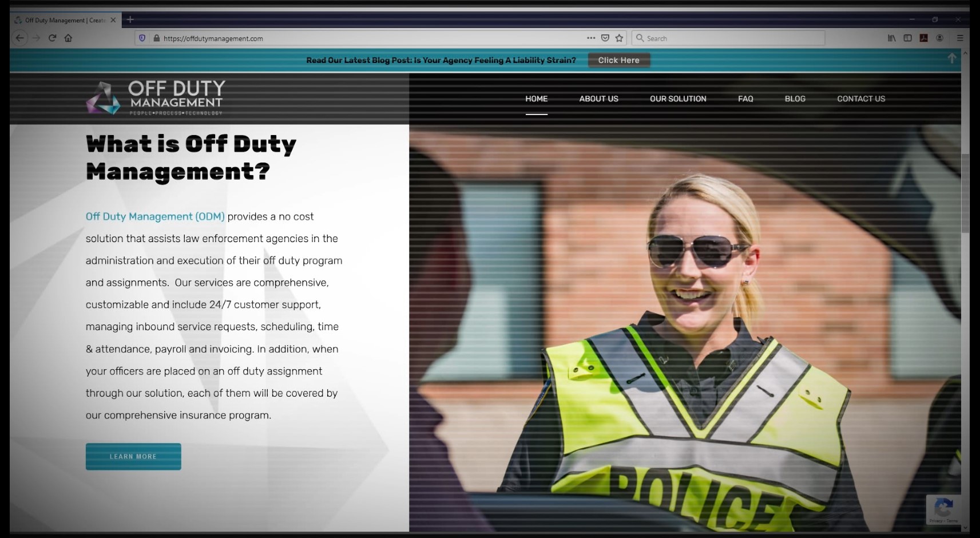Open the tracking protection shield icon
980x538 pixels.
142,38
